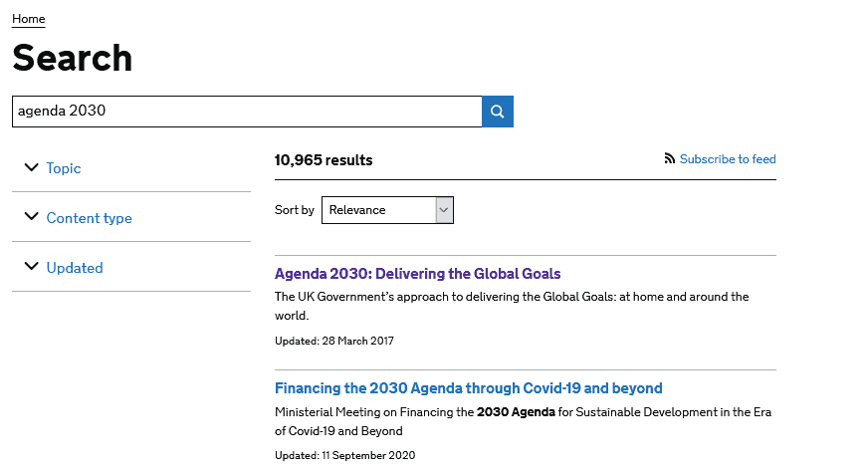The width and height of the screenshot is (868, 474).
Task: Click the RSS feed icon
Action: 670,159
